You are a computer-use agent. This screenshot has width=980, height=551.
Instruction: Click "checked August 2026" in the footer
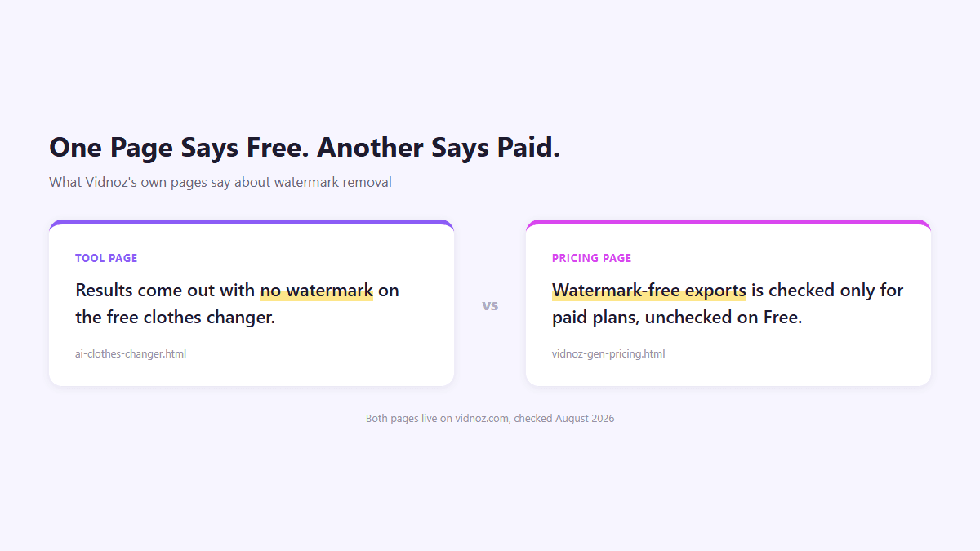[x=564, y=419]
